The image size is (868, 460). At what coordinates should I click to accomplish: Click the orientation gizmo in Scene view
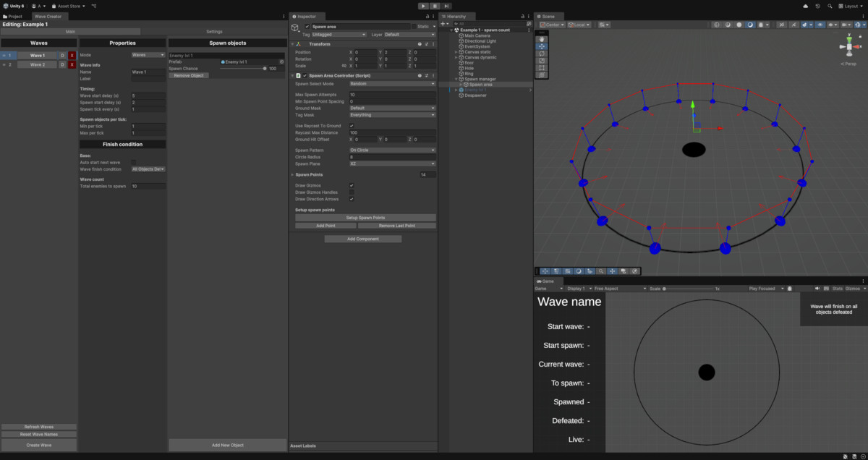point(850,47)
